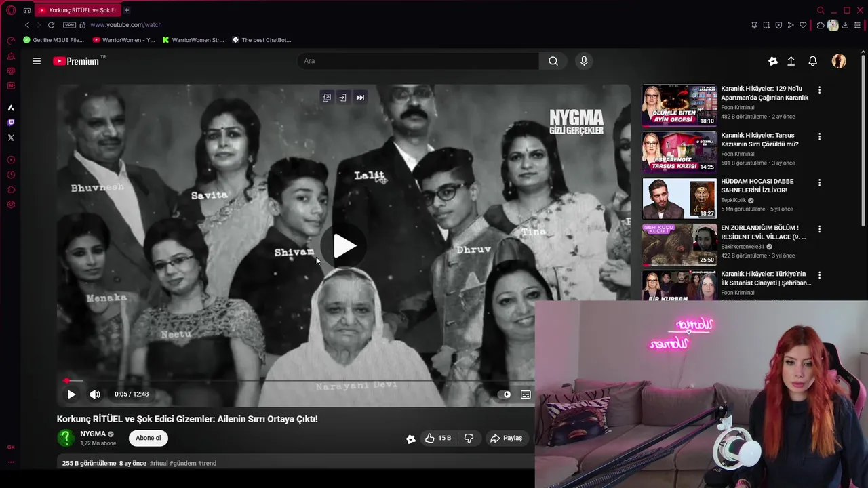Open options for 'İlk Satanist Cinayeti' video

(819, 275)
